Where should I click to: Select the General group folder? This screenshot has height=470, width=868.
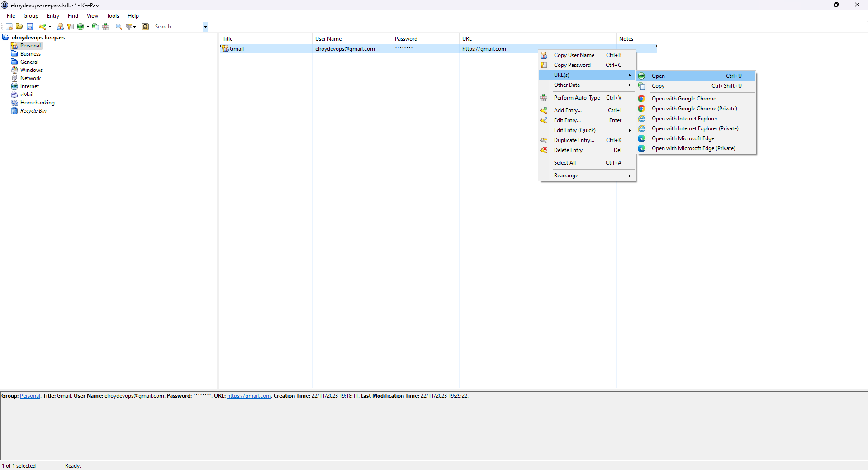(x=29, y=62)
